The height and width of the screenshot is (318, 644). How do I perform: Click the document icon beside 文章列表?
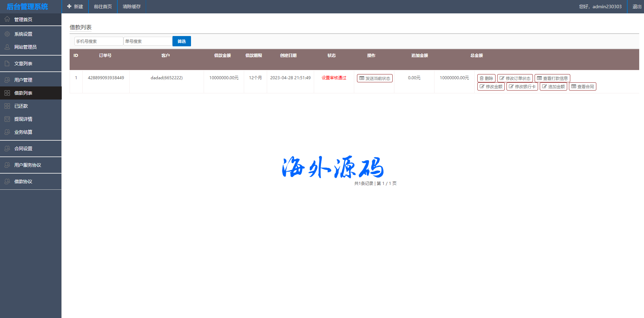[7, 63]
